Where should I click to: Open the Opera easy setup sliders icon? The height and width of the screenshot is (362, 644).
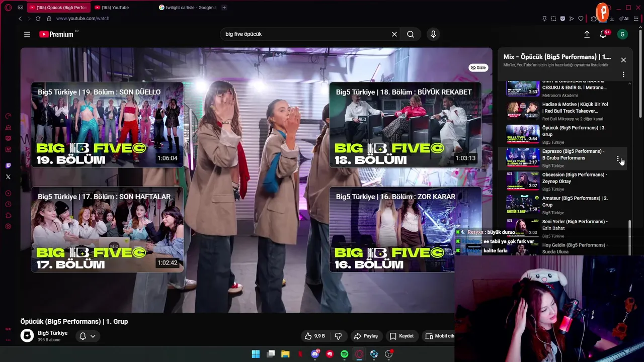(x=636, y=19)
